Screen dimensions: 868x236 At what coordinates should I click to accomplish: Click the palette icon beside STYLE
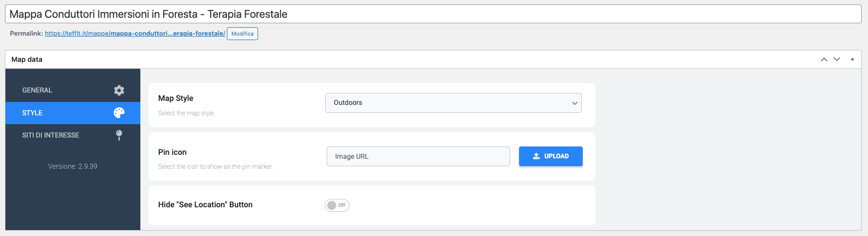(x=119, y=113)
